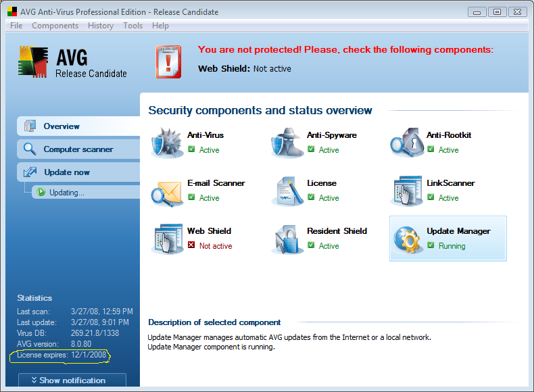Image resolution: width=534 pixels, height=392 pixels.
Task: Click the Running status text
Action: pyautogui.click(x=452, y=246)
